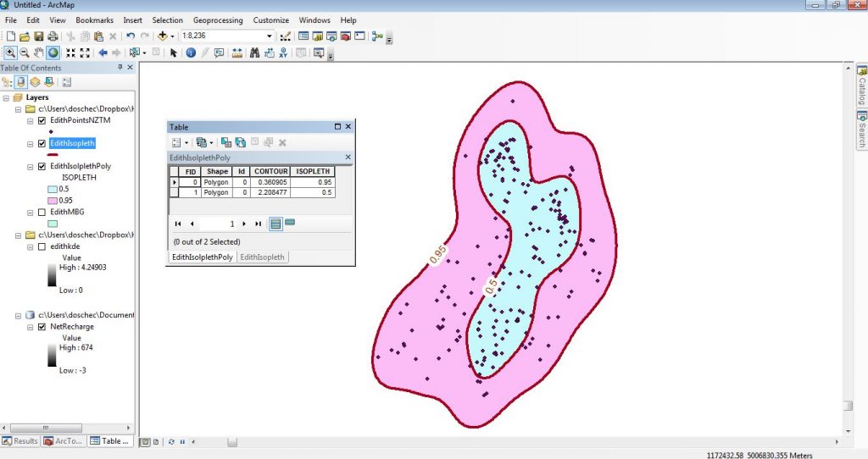Open the Geoprocessing menu

pyautogui.click(x=218, y=20)
